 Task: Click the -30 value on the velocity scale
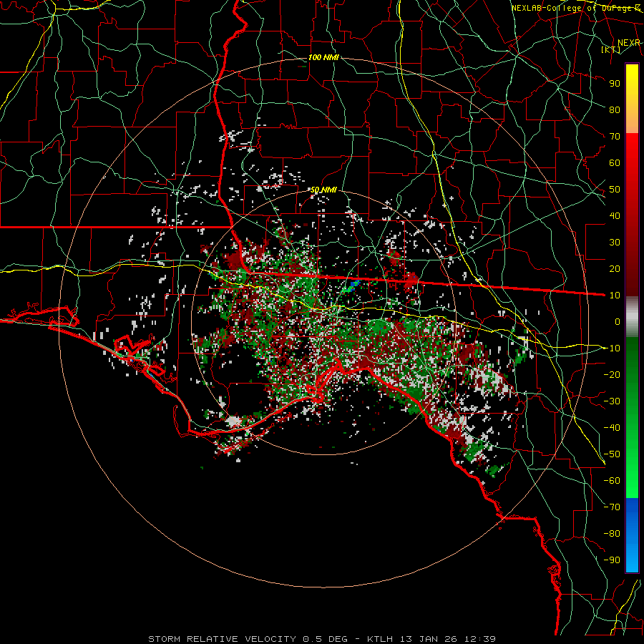coord(612,401)
